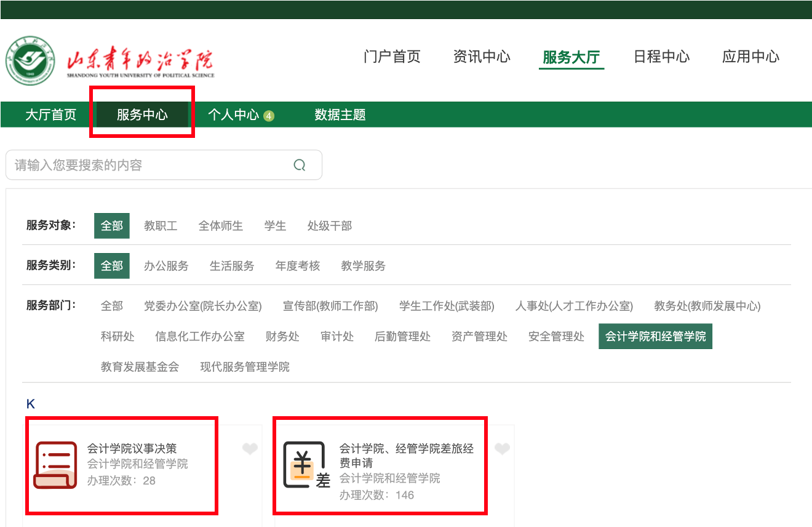Filter service department by 财务处

point(282,336)
